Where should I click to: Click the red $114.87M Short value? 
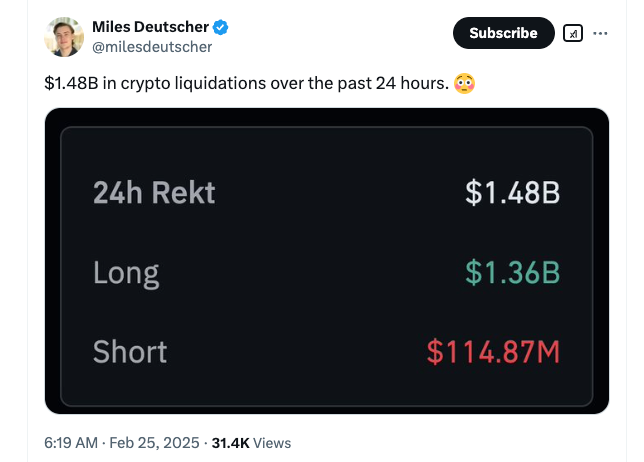pyautogui.click(x=493, y=352)
